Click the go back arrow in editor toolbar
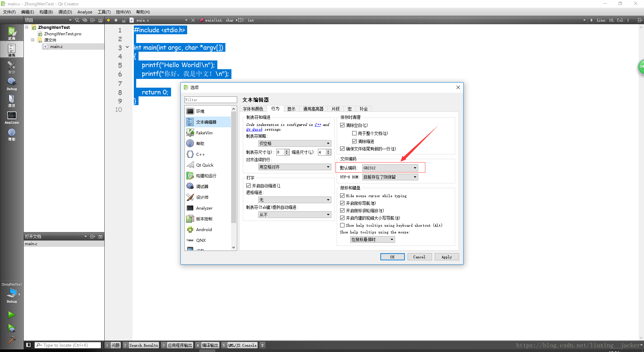This screenshot has height=352, width=644. click(108, 20)
